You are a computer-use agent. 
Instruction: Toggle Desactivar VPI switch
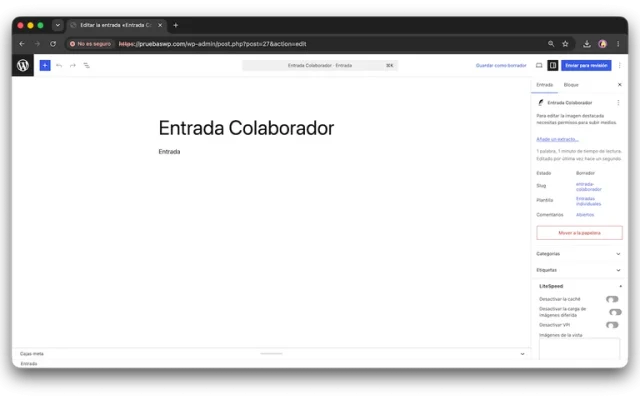coord(612,325)
